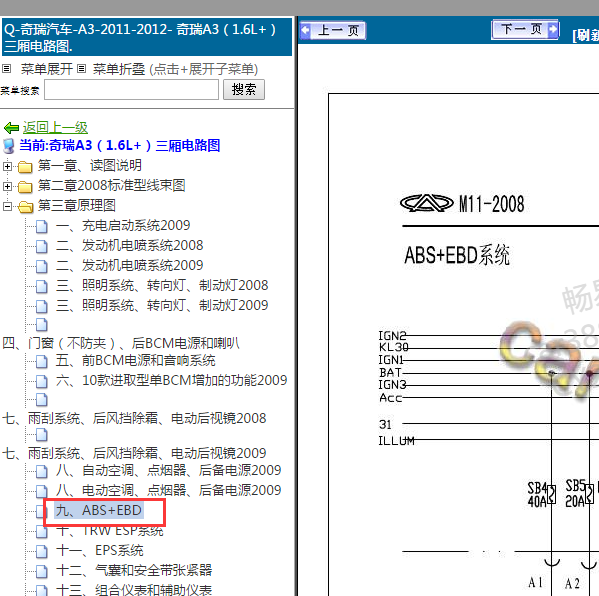The width and height of the screenshot is (599, 596).
Task: Open 六、10款进取型单BCM增加的功能2009
Action: [x=172, y=380]
